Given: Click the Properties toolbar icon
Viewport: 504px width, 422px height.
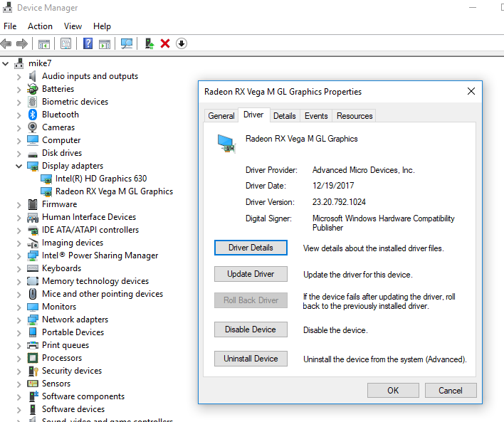Looking at the screenshot, I should (x=65, y=44).
